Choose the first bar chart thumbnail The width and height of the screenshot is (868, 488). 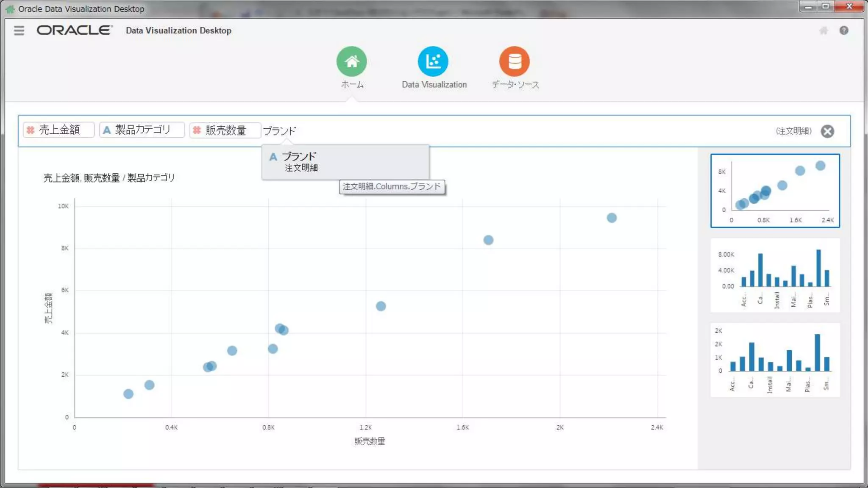[775, 275]
